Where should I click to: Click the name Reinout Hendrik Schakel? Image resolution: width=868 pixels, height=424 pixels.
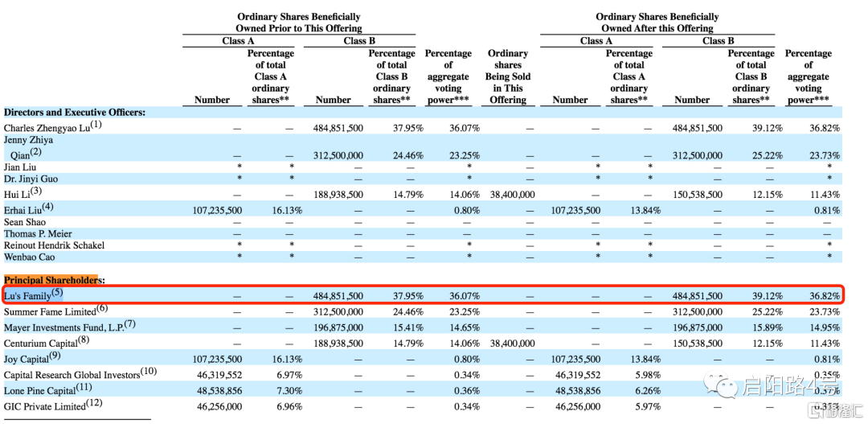pyautogui.click(x=55, y=245)
